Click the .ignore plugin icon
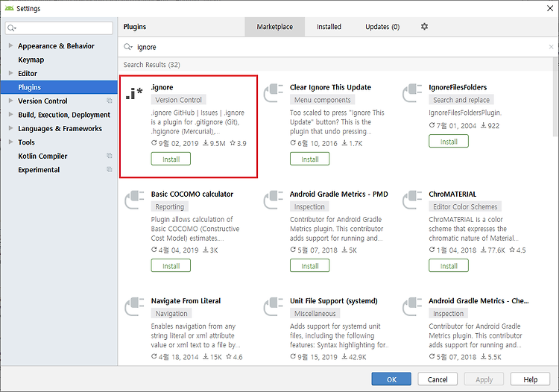 point(134,93)
